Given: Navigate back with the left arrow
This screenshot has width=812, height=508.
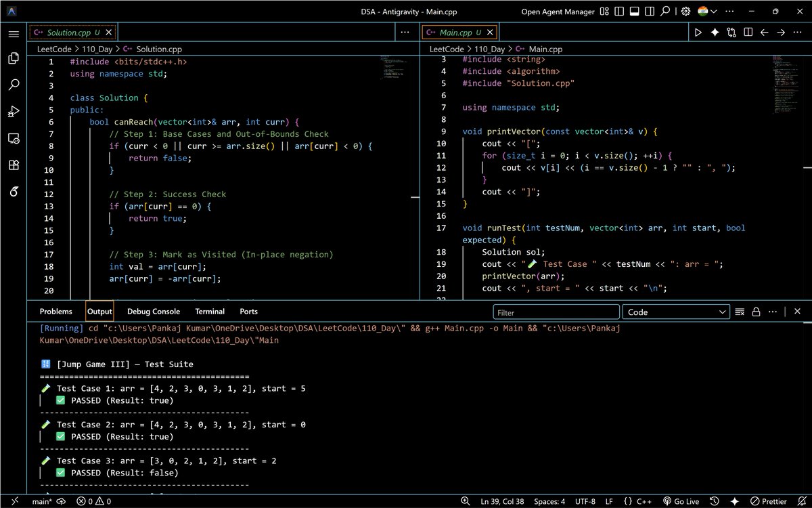Looking at the screenshot, I should coord(765,33).
